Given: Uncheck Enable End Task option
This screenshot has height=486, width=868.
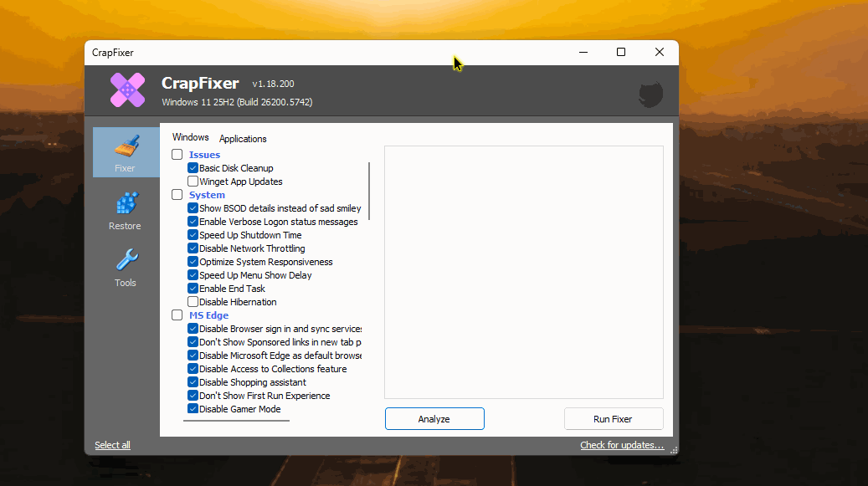Looking at the screenshot, I should 193,288.
